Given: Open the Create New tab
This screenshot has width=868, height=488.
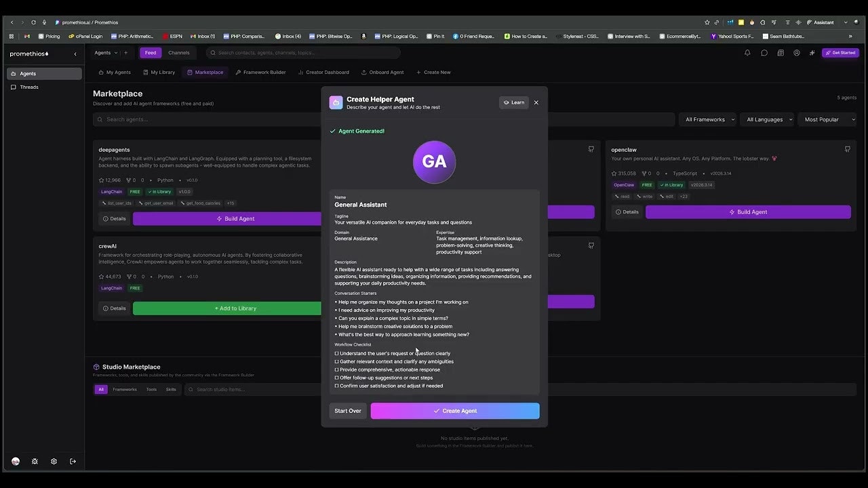Looking at the screenshot, I should pyautogui.click(x=433, y=72).
